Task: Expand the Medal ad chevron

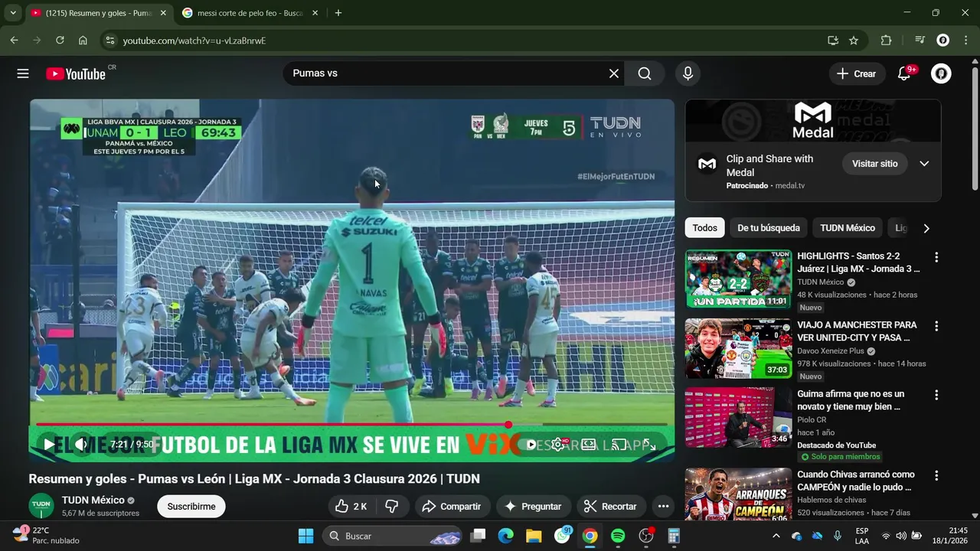Action: [924, 164]
